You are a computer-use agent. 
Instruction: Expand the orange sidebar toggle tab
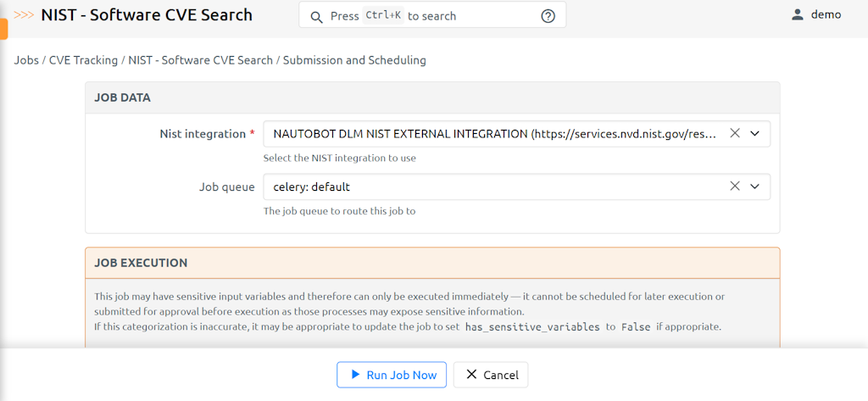(3, 27)
